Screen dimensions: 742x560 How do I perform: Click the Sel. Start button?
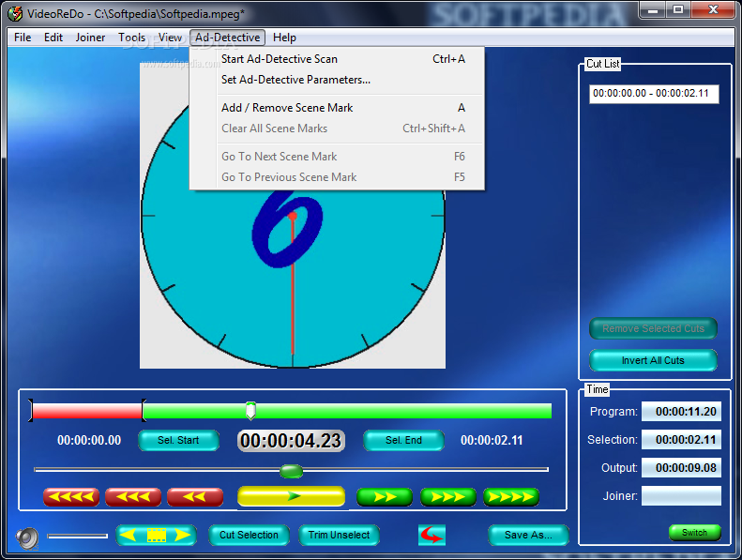[178, 440]
